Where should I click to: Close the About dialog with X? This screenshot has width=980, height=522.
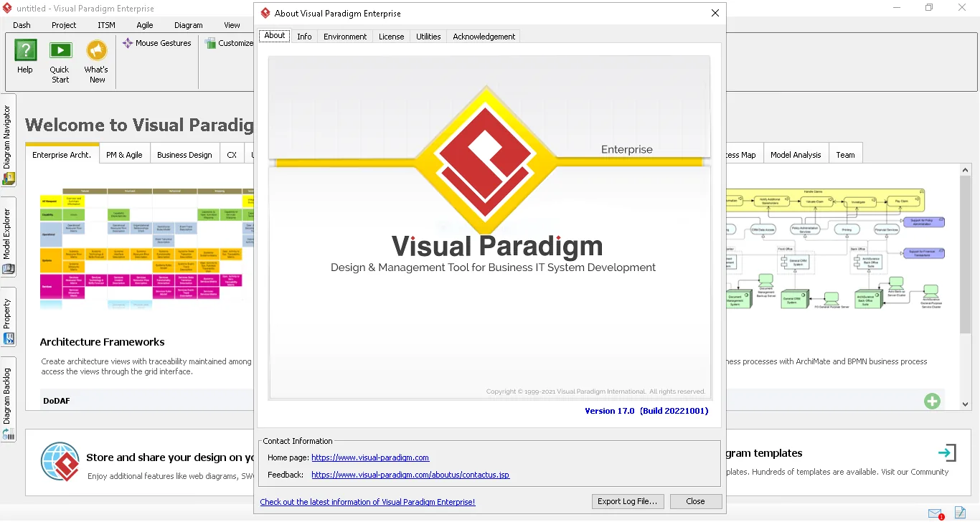(x=715, y=13)
